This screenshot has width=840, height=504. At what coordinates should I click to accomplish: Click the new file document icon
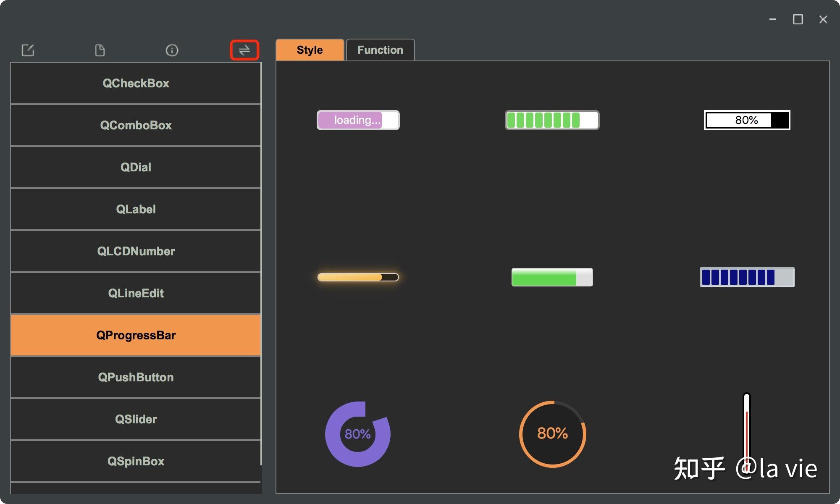click(100, 50)
